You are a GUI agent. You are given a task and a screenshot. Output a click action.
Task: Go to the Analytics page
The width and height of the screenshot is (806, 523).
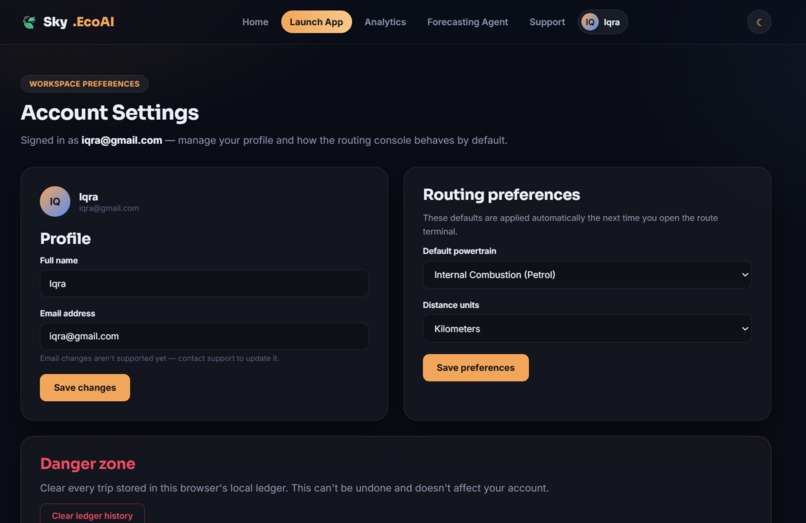click(x=385, y=22)
